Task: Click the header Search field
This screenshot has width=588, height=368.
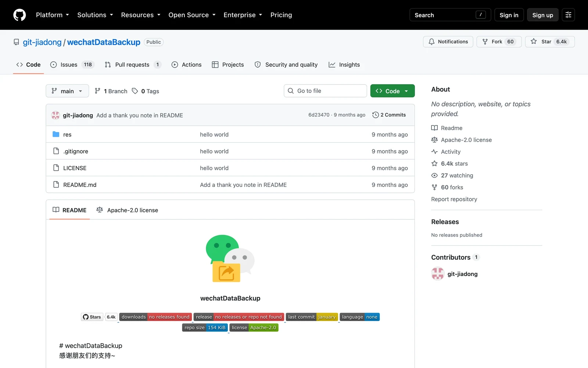Action: coord(450,15)
